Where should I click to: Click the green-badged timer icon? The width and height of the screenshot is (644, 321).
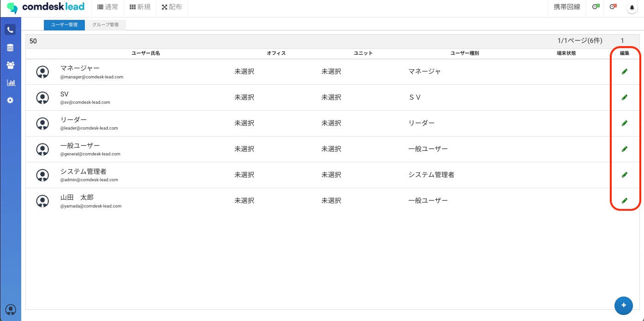click(595, 7)
